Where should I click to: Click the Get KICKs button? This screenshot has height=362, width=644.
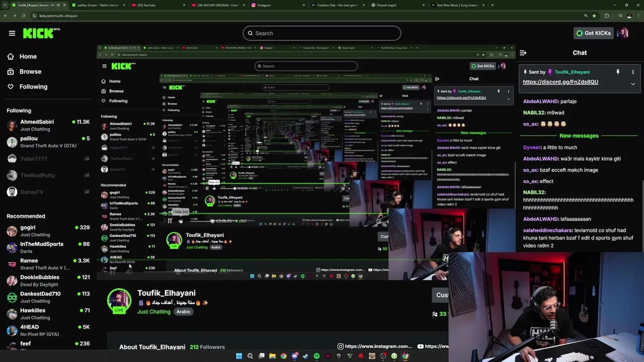point(593,33)
